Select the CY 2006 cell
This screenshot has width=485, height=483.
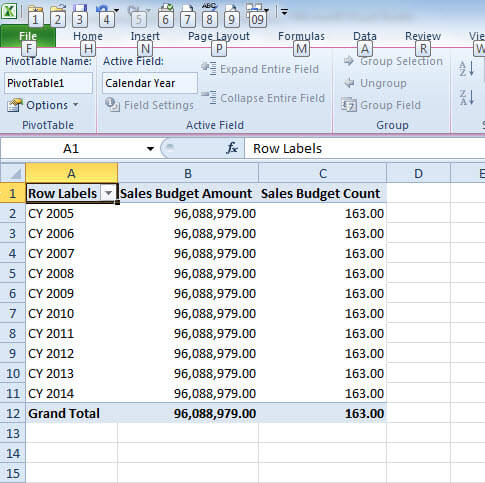71,233
